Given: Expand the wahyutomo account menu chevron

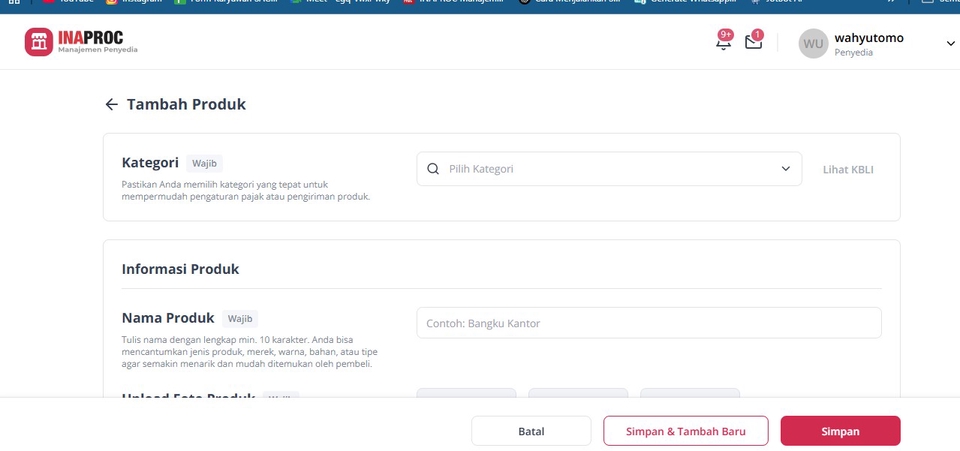Looking at the screenshot, I should [950, 43].
